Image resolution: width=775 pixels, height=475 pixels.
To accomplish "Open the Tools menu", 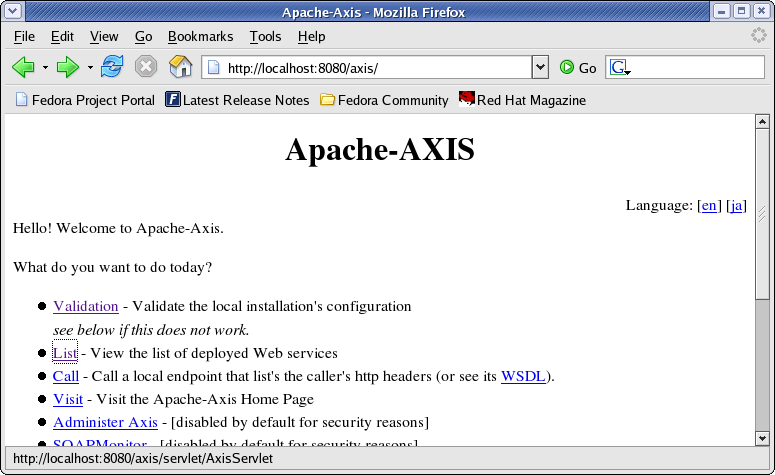I will (265, 37).
